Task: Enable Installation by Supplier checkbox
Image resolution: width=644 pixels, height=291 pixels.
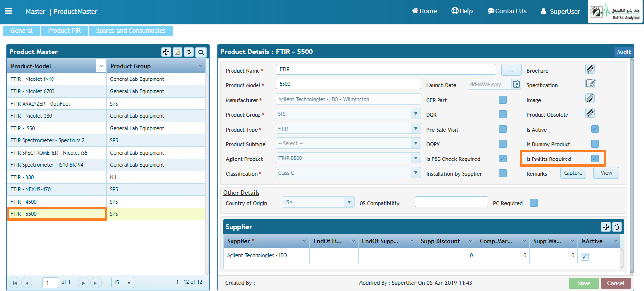Action: point(503,173)
